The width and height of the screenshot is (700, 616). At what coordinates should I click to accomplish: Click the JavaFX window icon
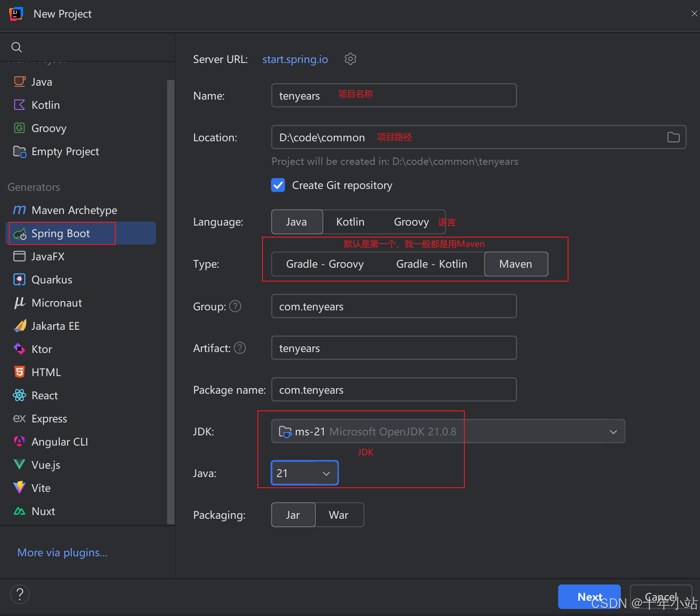(x=19, y=256)
